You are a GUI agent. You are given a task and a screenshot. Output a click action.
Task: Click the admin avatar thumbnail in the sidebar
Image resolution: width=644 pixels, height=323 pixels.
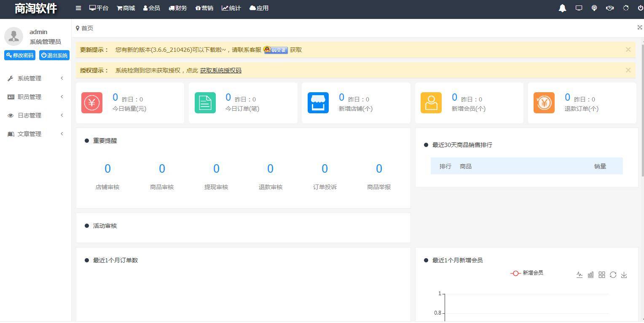(x=13, y=36)
